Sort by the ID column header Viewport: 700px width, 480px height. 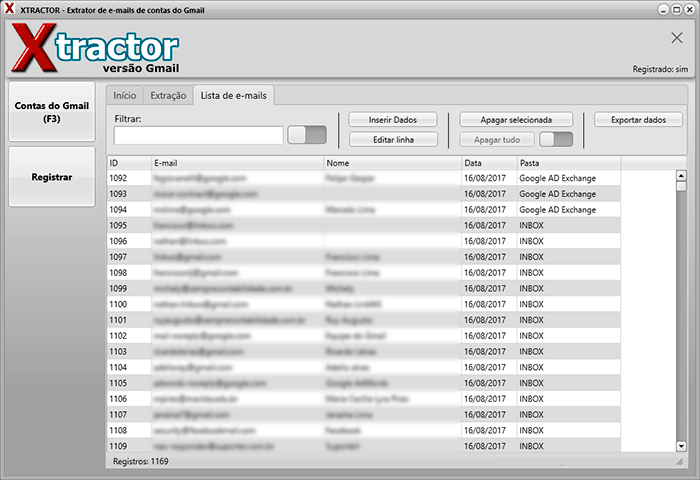click(129, 163)
